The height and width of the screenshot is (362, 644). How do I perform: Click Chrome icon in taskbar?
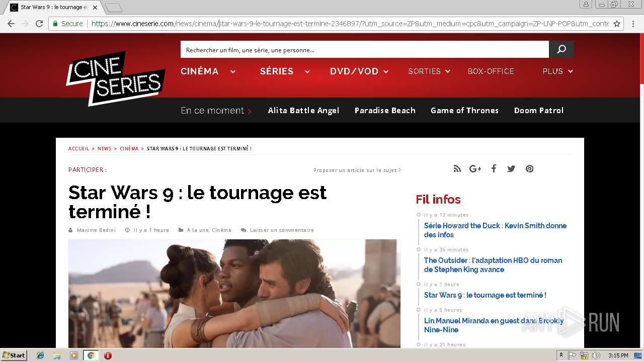[91, 355]
